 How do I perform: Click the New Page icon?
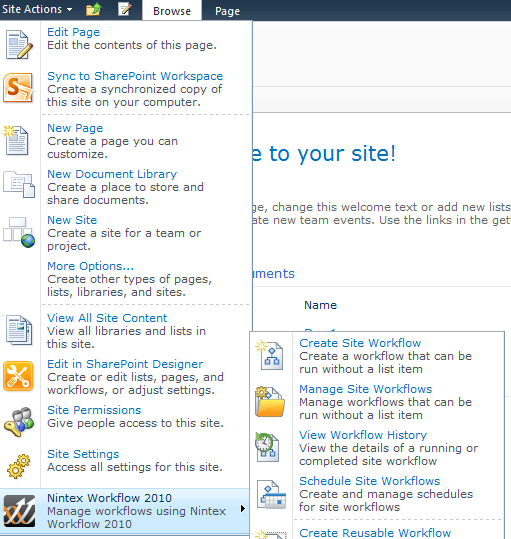(16, 140)
